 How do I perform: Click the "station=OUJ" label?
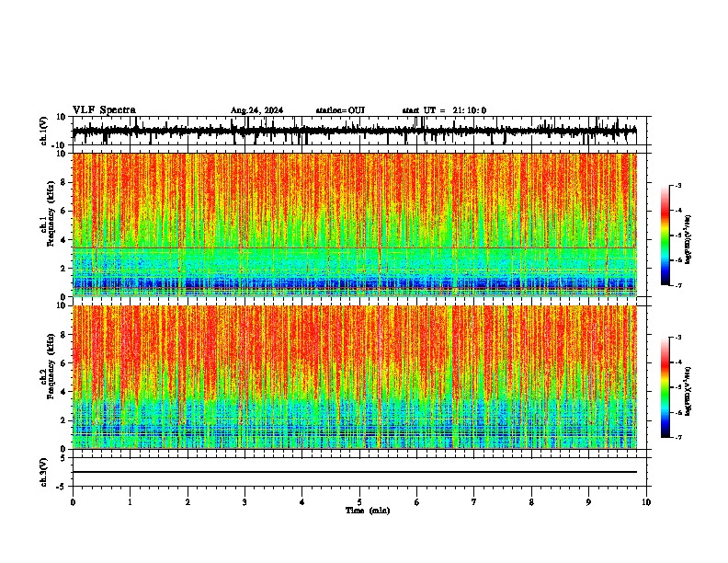click(x=340, y=110)
